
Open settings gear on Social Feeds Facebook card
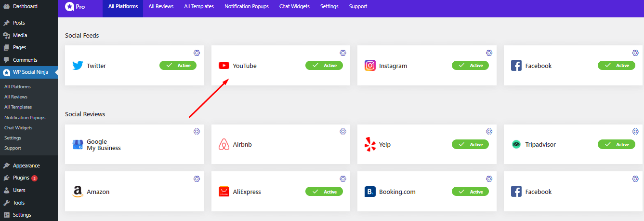[635, 53]
